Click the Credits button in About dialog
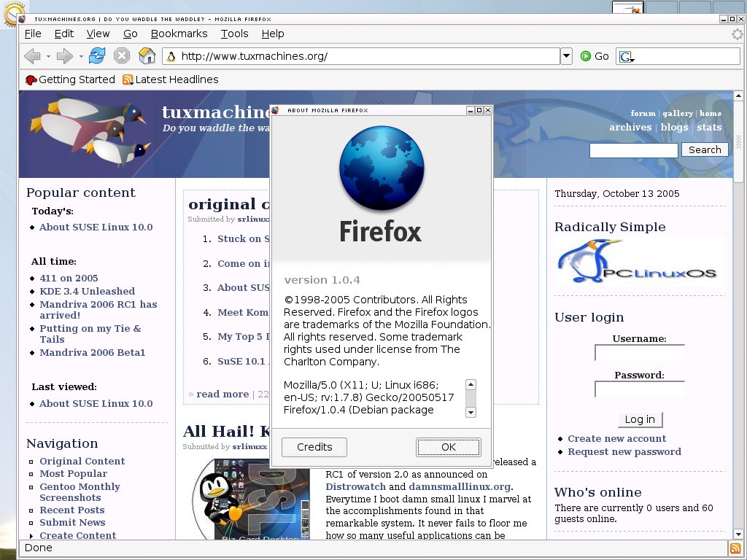Image resolution: width=747 pixels, height=560 pixels. coord(314,447)
